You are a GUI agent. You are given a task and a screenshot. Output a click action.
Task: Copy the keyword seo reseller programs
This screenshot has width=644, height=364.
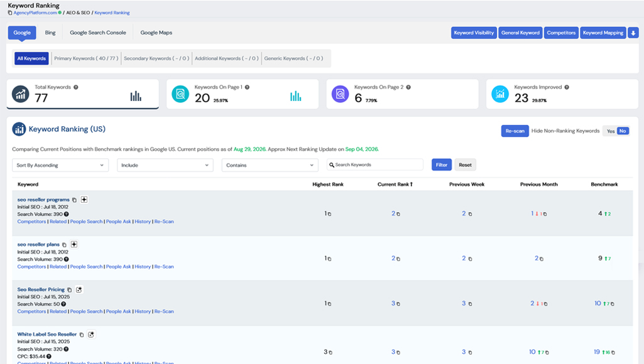(74, 200)
